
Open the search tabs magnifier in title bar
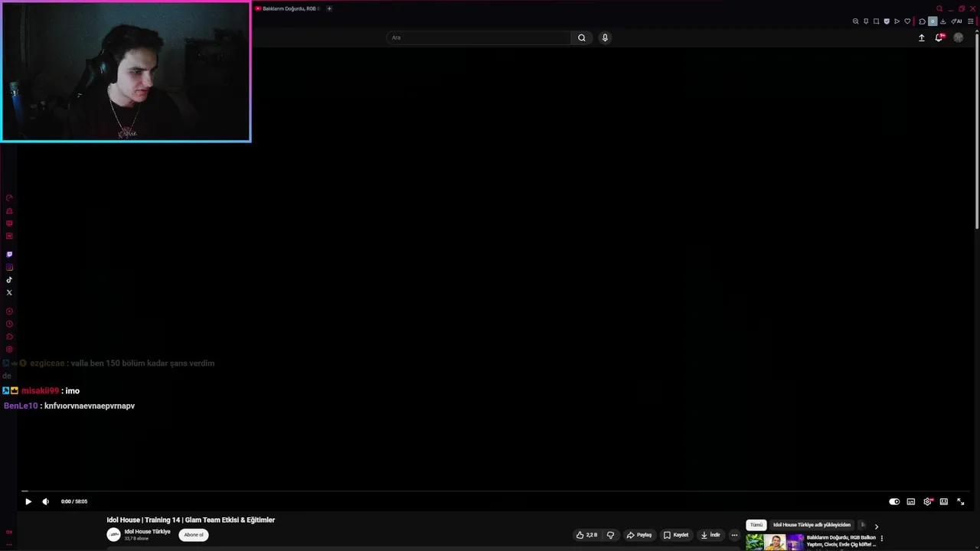pyautogui.click(x=939, y=8)
